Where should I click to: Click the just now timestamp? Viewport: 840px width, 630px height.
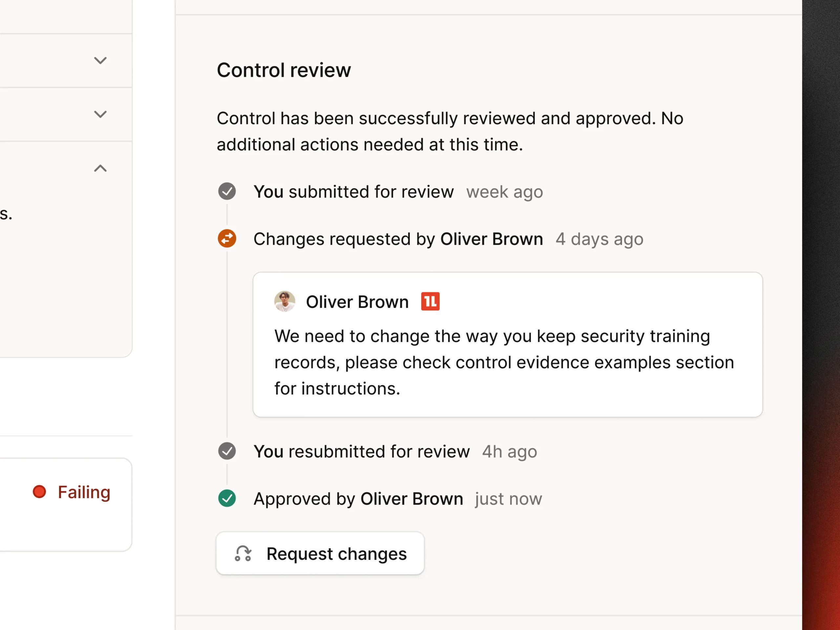point(509,499)
